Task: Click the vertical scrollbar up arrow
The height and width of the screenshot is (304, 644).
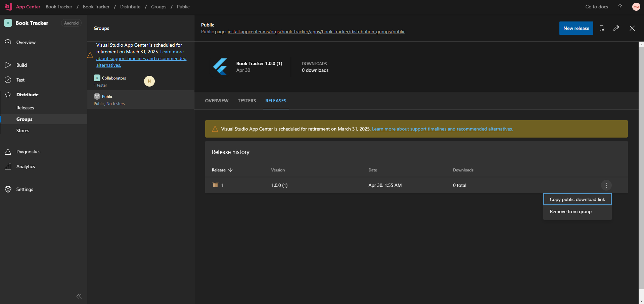Action: click(641, 44)
